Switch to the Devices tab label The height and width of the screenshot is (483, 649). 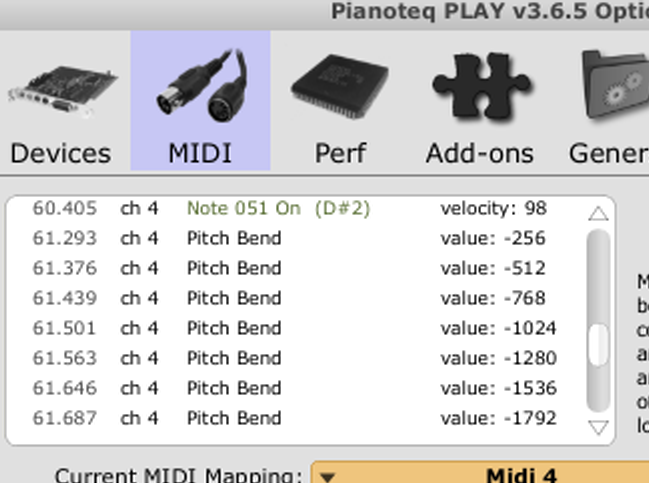(x=61, y=153)
